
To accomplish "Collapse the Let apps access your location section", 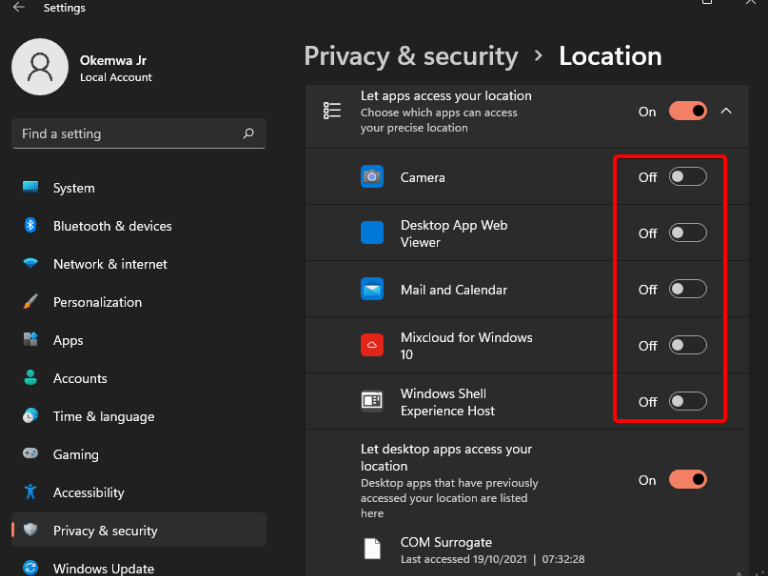I will (x=726, y=111).
